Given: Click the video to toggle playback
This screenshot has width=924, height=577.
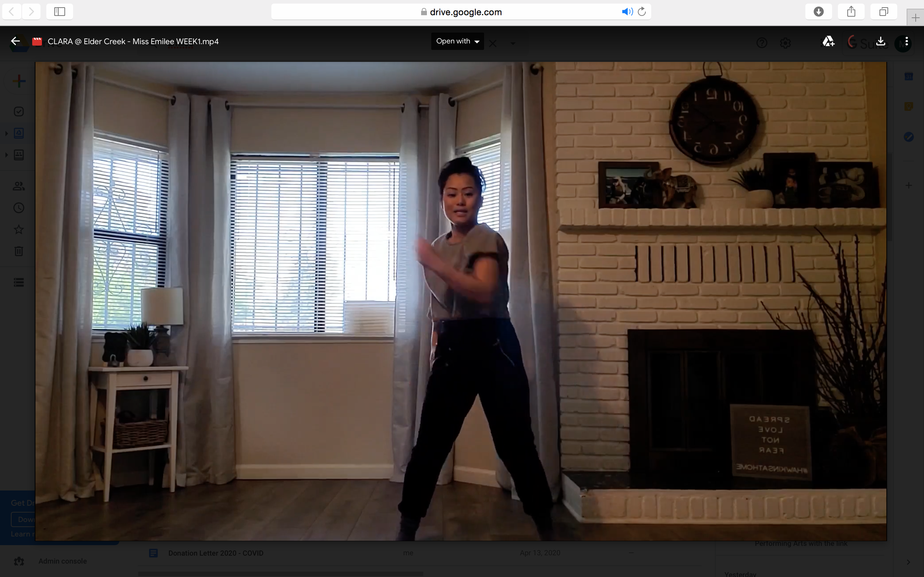Looking at the screenshot, I should (461, 301).
